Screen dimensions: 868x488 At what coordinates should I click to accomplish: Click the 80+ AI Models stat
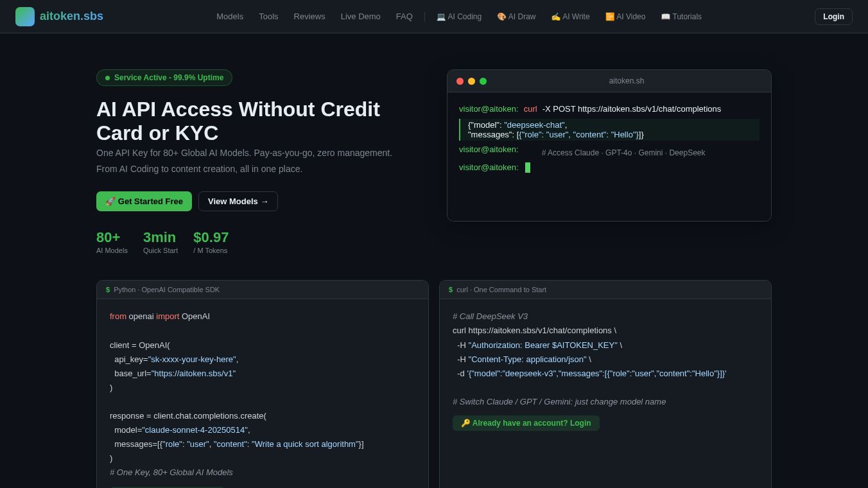coord(112,242)
